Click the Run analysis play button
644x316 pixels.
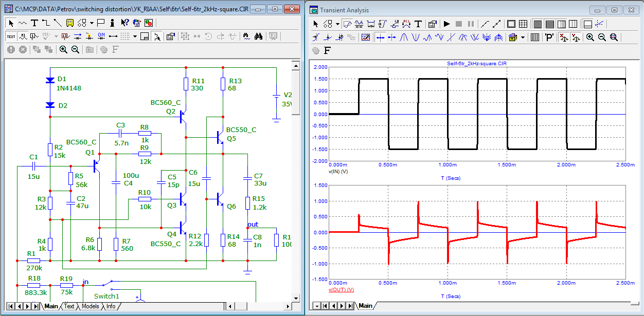click(x=446, y=24)
